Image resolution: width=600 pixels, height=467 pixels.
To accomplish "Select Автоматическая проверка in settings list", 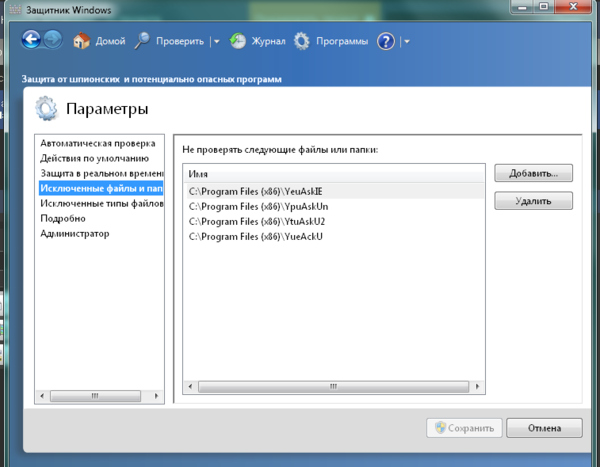I will (x=98, y=144).
